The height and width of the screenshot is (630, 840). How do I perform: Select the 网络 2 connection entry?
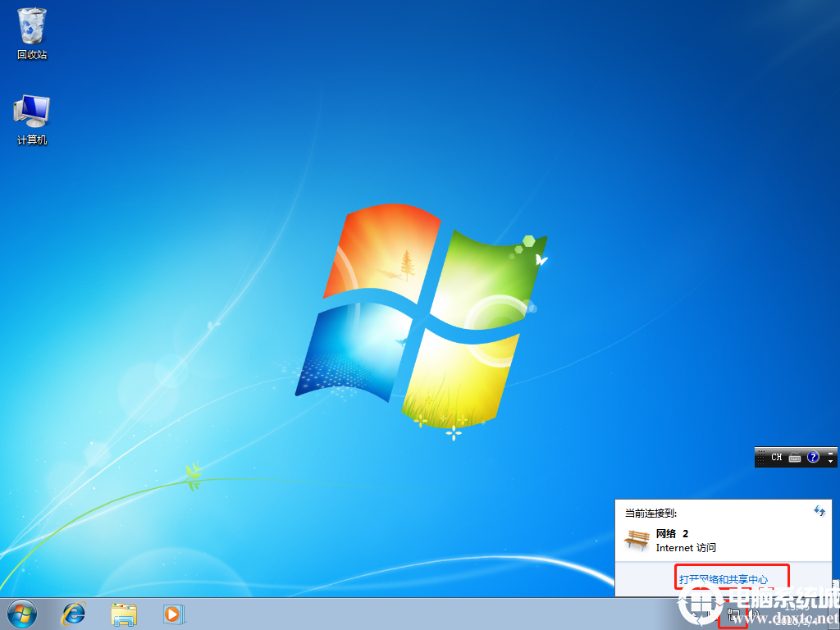pyautogui.click(x=670, y=532)
